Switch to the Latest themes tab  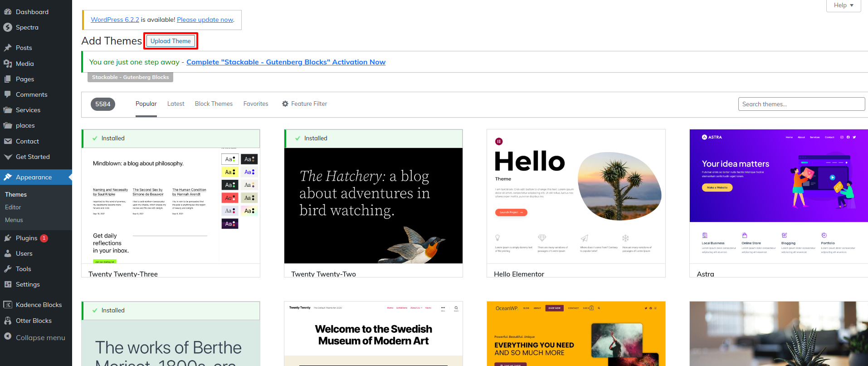coord(176,104)
